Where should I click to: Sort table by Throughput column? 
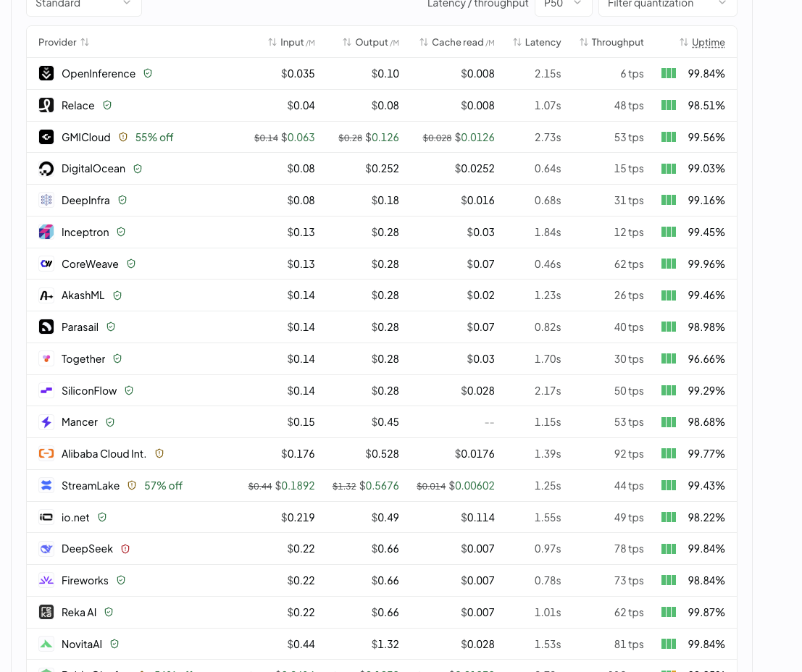pos(611,43)
